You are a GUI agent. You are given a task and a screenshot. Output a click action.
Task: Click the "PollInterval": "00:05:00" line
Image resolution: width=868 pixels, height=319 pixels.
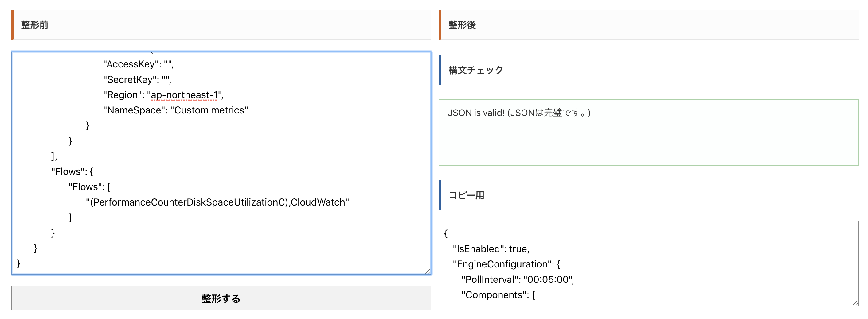(x=518, y=279)
